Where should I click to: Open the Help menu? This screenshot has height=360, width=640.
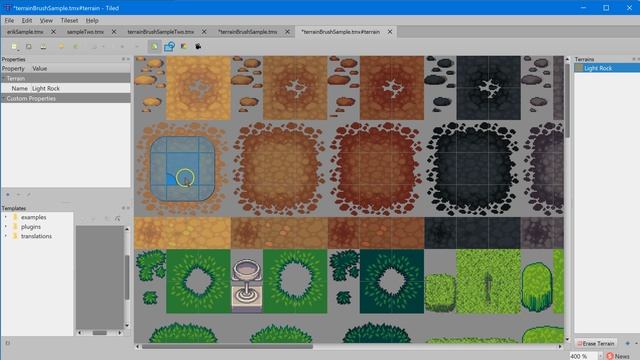click(x=92, y=20)
